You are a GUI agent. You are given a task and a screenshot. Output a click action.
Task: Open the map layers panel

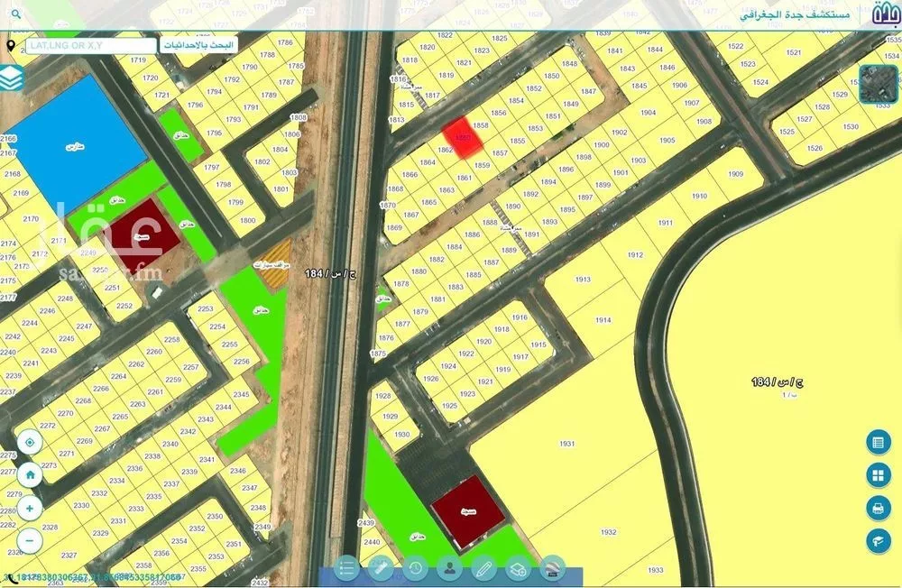12,78
